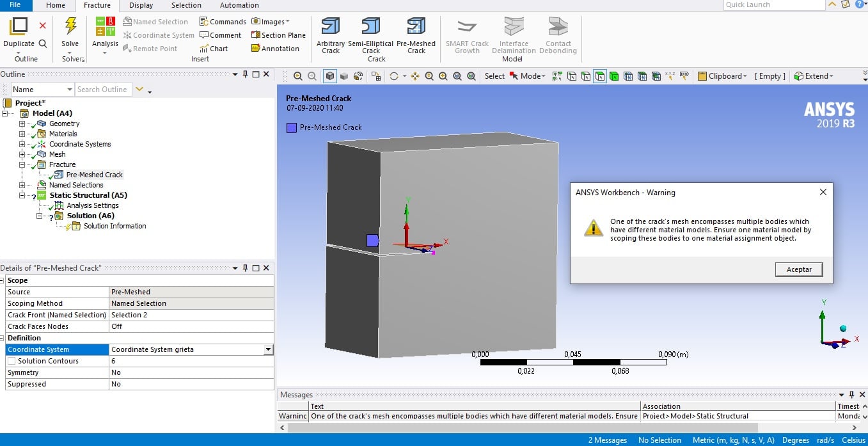The width and height of the screenshot is (868, 446).
Task: Expand the Coordinate Systems node
Action: click(22, 144)
